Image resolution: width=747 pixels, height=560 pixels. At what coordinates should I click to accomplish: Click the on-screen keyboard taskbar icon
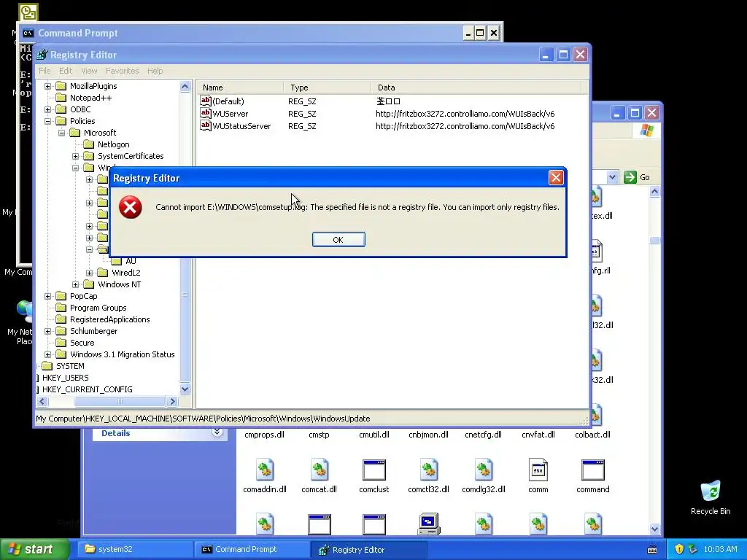652,550
